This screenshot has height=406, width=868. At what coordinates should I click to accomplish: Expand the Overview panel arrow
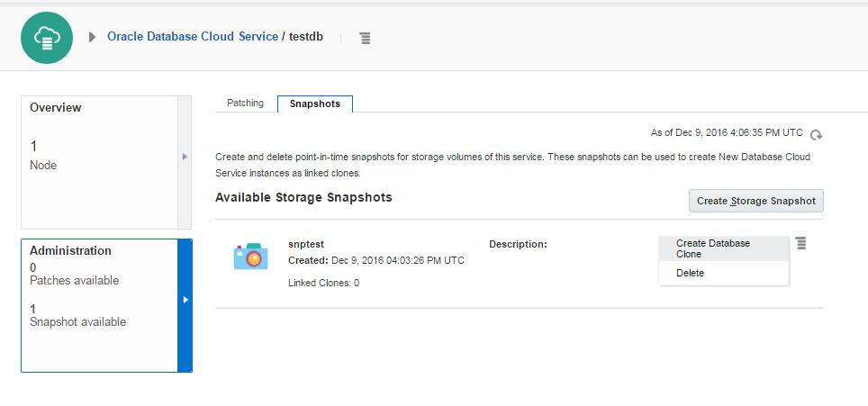click(x=185, y=157)
